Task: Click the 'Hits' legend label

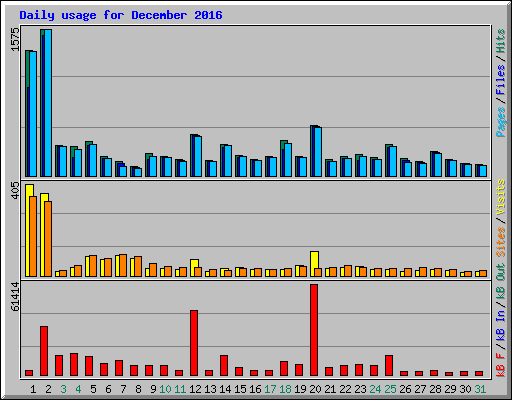Action: pyautogui.click(x=500, y=41)
